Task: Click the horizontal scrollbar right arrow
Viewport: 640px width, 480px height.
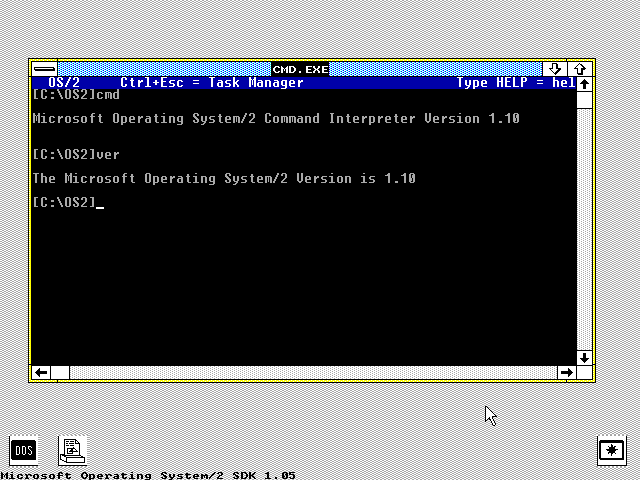Action: click(x=567, y=372)
